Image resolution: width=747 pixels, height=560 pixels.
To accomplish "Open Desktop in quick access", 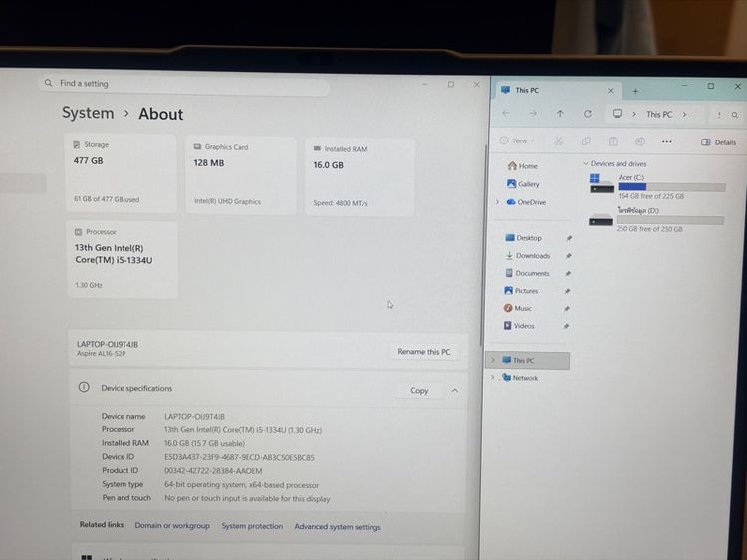I will (523, 238).
